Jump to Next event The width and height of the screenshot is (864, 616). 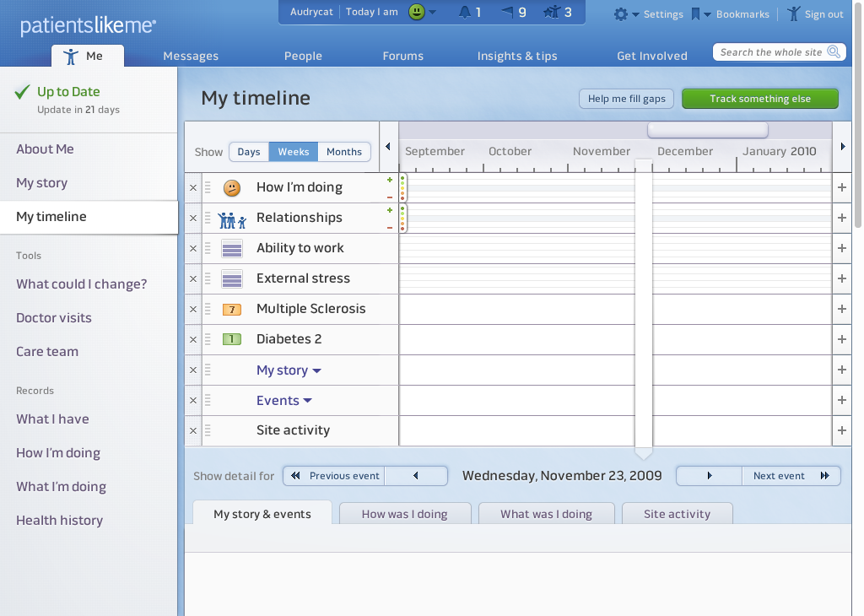791,475
